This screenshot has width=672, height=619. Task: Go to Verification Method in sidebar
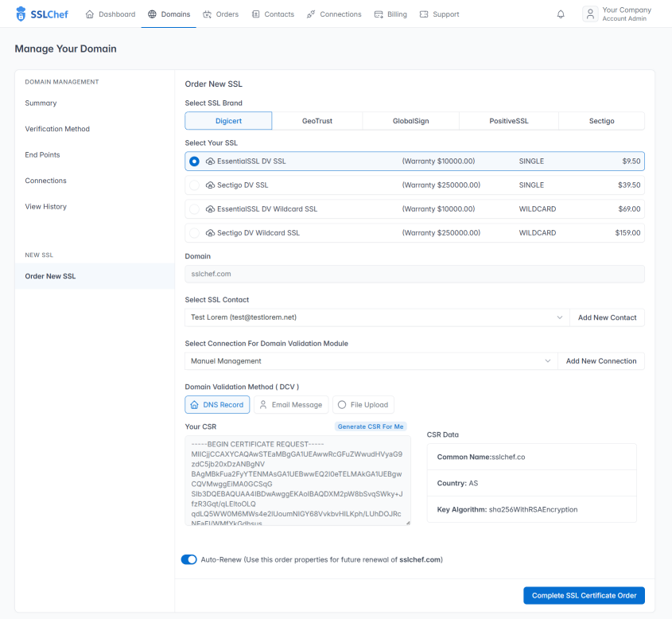(x=57, y=129)
